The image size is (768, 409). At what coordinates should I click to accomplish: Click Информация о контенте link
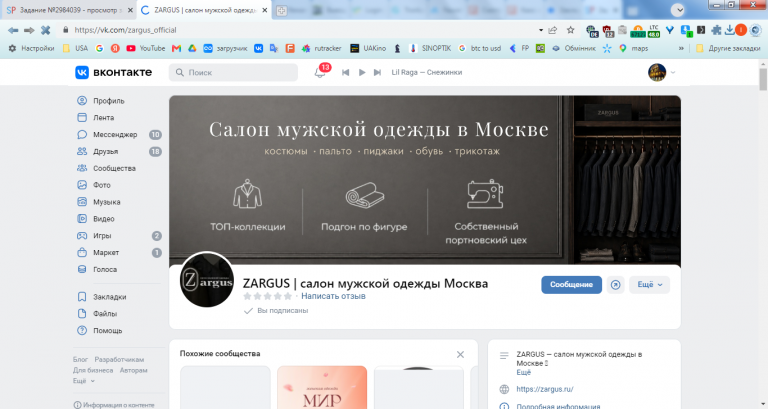click(114, 405)
